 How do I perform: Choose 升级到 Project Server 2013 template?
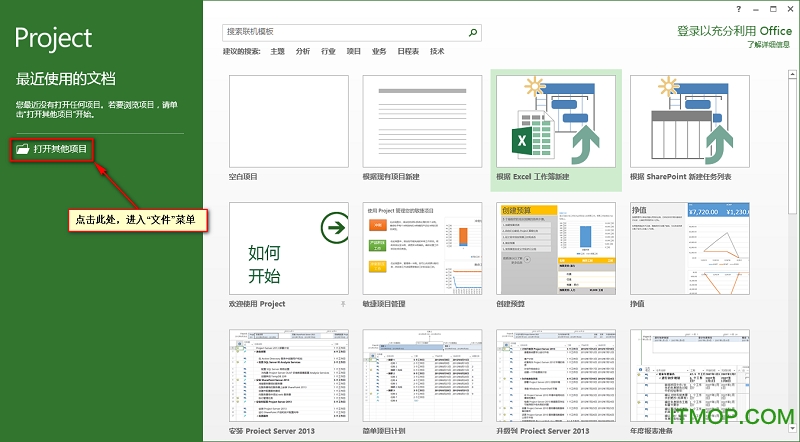tap(556, 376)
